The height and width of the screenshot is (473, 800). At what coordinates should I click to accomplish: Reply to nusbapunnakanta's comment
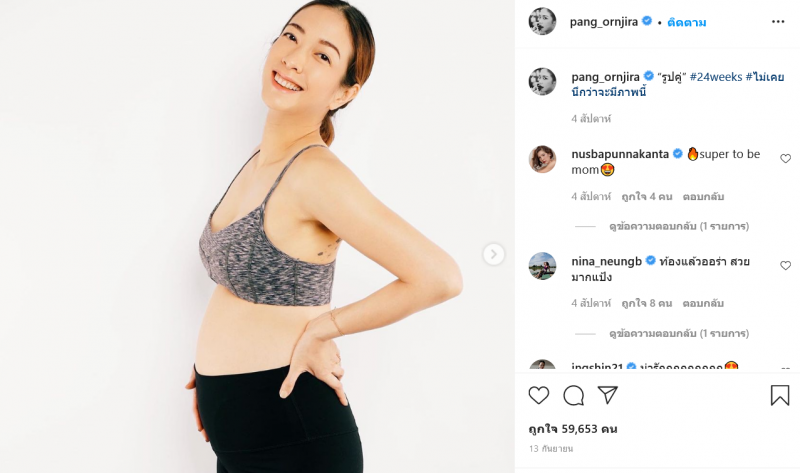[703, 196]
